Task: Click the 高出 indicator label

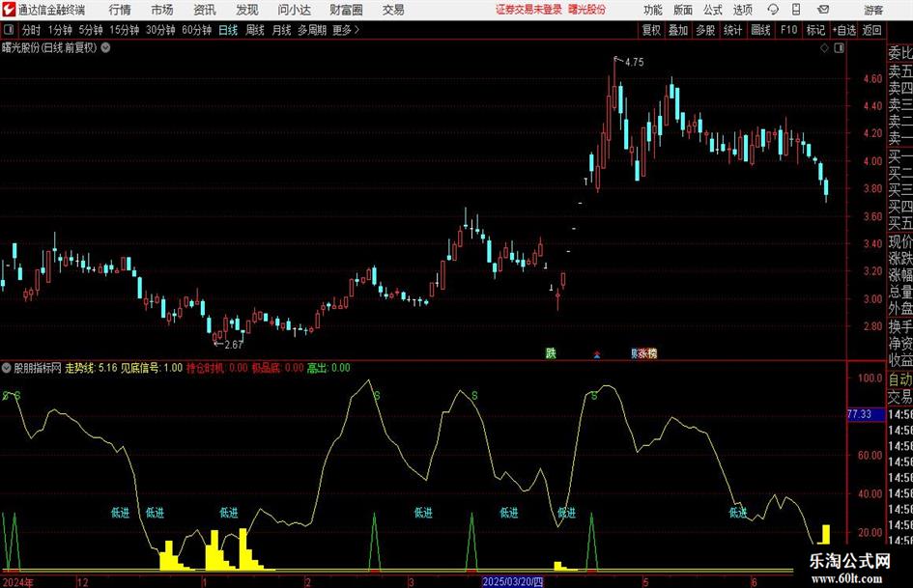Action: coord(317,367)
